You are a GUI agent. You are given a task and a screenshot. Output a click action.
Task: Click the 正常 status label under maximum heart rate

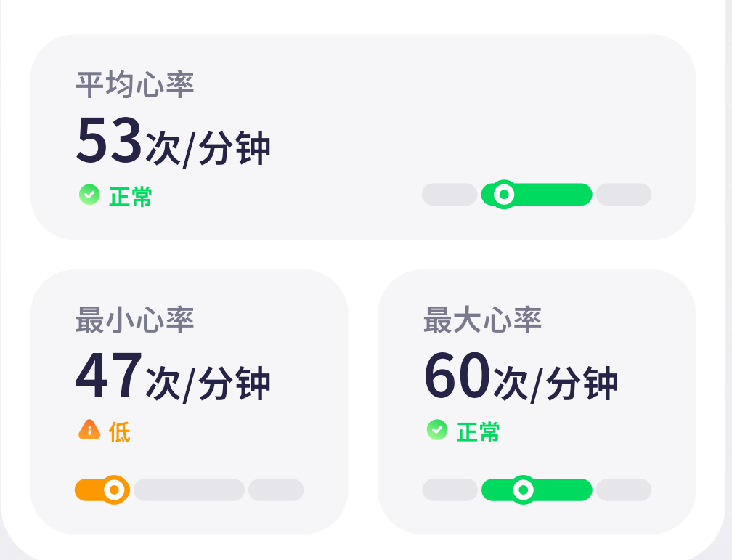pos(478,432)
